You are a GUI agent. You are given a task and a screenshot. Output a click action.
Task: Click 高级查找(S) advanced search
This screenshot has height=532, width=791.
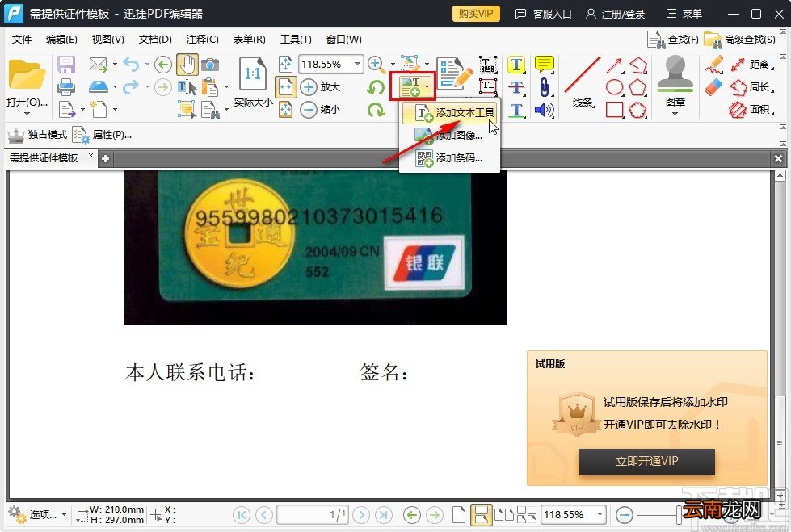pyautogui.click(x=740, y=40)
